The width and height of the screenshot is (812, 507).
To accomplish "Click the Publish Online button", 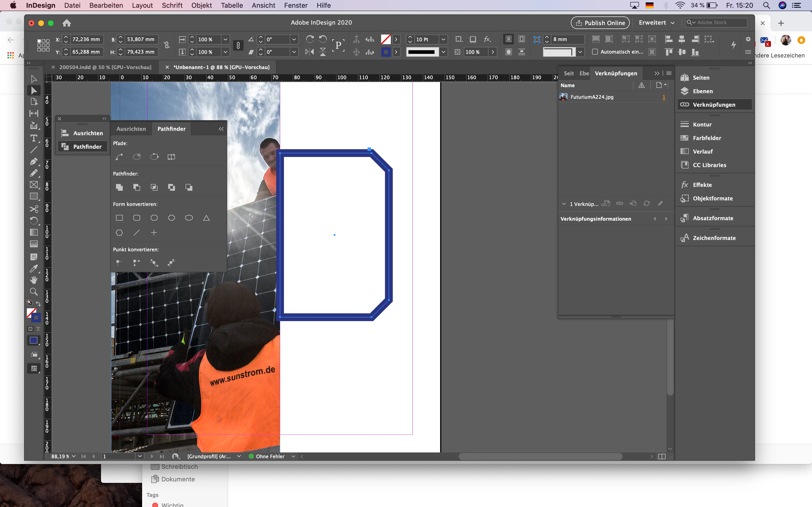I will [600, 23].
